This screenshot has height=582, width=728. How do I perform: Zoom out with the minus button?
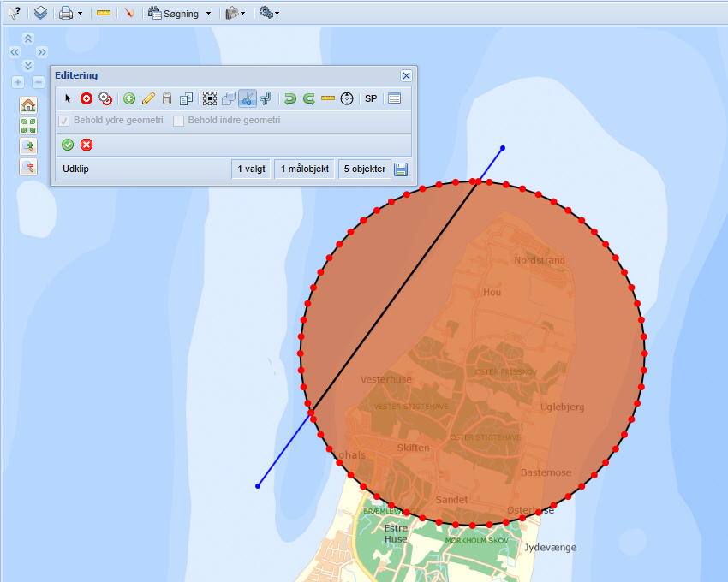click(39, 83)
